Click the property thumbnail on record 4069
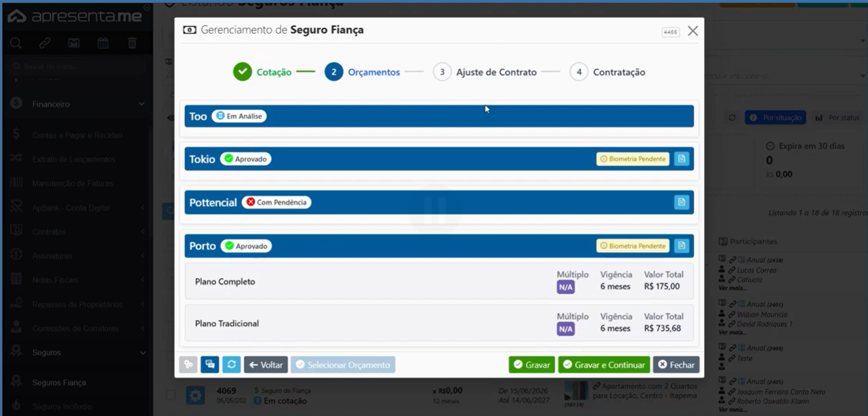The width and height of the screenshot is (868, 416). tap(577, 392)
